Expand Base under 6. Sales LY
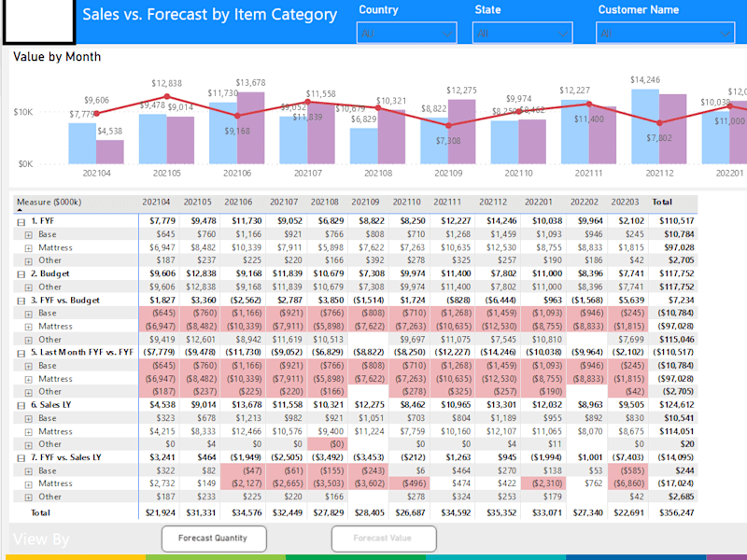747x560 pixels. point(29,419)
